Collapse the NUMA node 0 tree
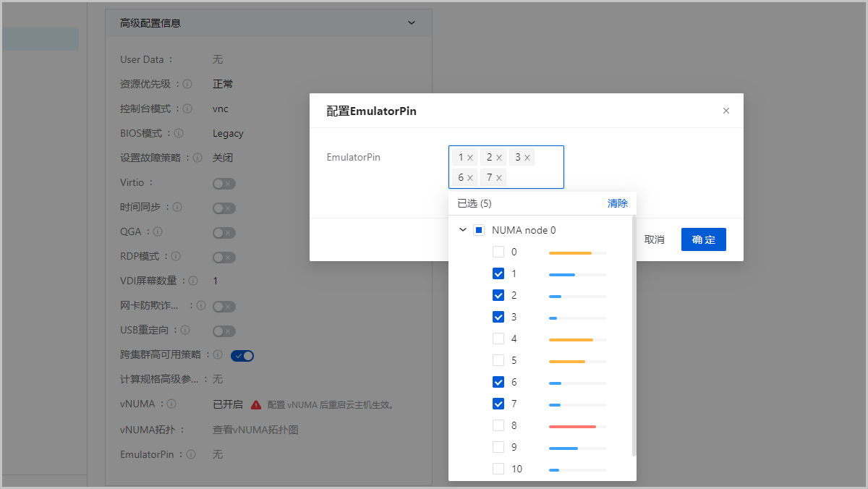The height and width of the screenshot is (489, 868). tap(463, 230)
